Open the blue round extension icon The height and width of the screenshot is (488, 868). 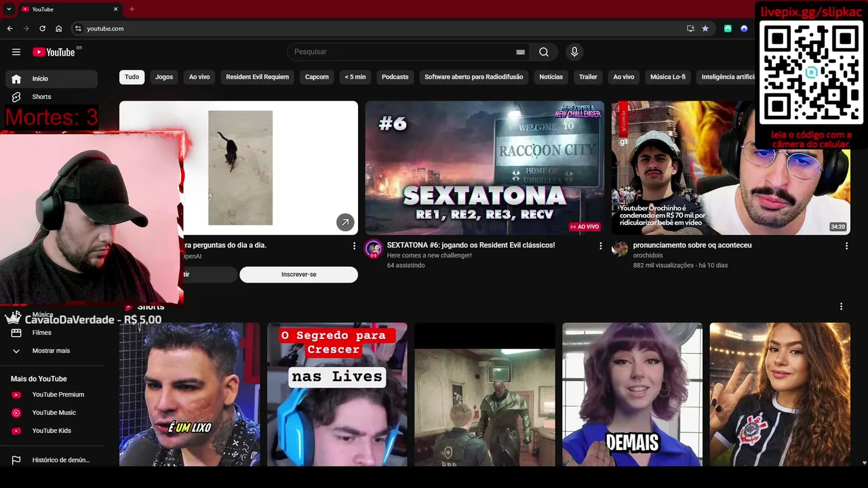tap(744, 28)
